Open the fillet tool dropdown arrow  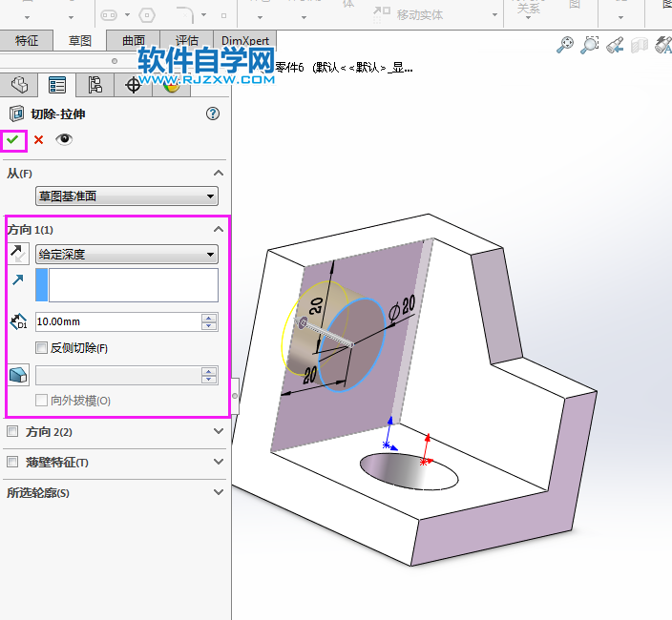pyautogui.click(x=203, y=15)
